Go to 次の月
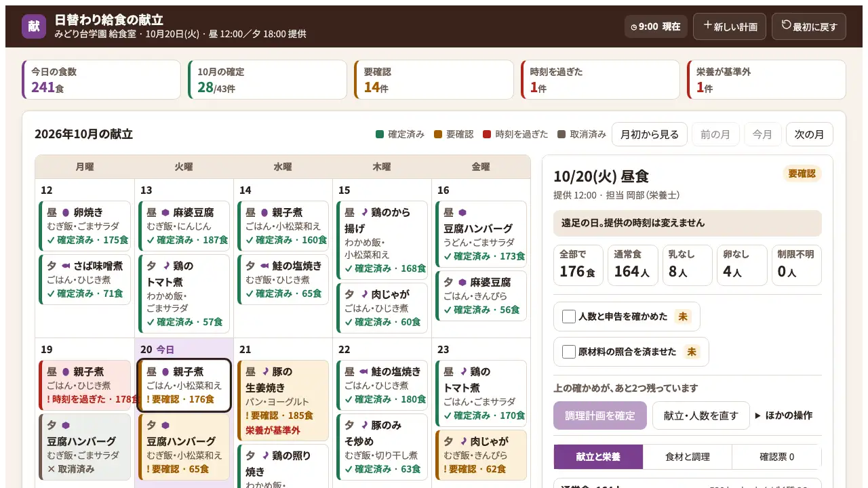 coord(810,134)
